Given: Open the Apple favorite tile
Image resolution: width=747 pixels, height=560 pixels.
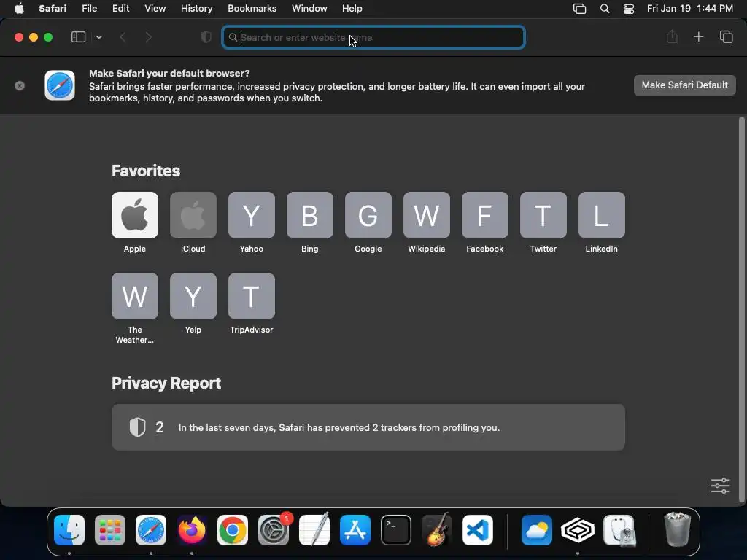Looking at the screenshot, I should point(135,215).
